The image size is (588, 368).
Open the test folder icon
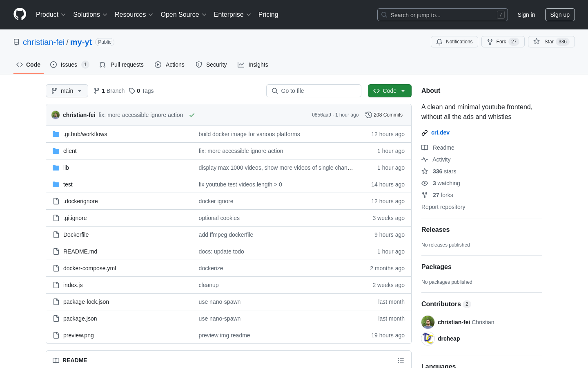[56, 184]
